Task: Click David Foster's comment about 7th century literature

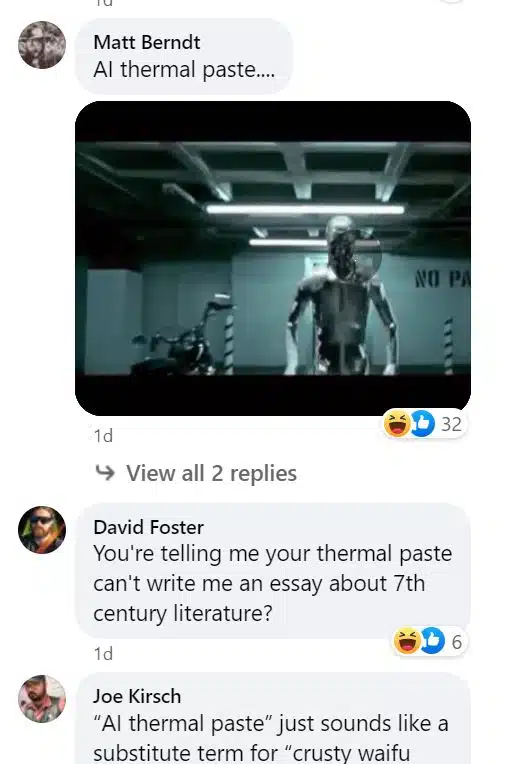Action: tap(272, 583)
